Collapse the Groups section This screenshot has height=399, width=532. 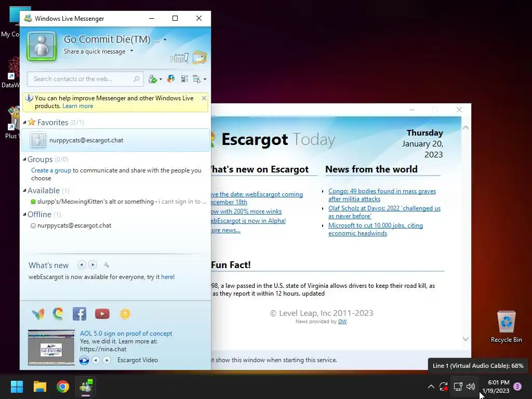coord(24,159)
